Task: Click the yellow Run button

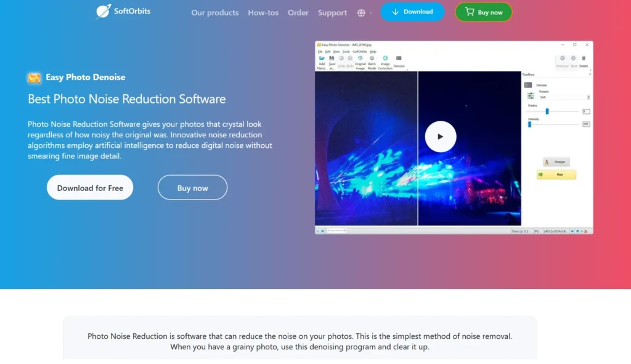Action: 556,174
